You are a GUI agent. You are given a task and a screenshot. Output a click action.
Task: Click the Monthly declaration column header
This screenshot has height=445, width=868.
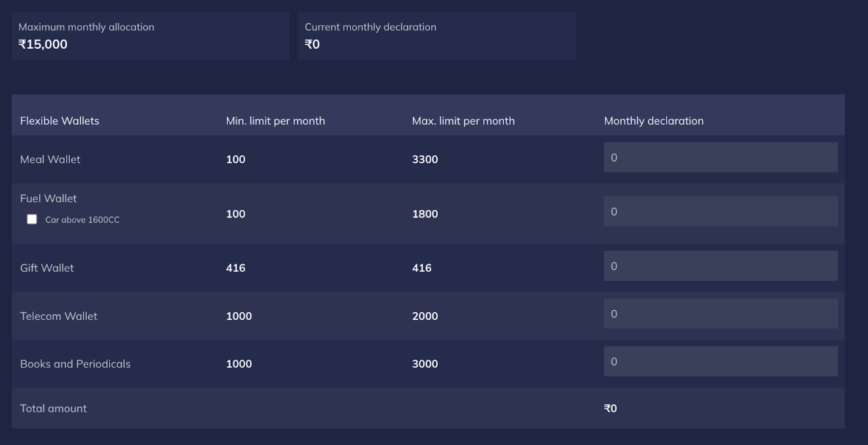pos(654,121)
